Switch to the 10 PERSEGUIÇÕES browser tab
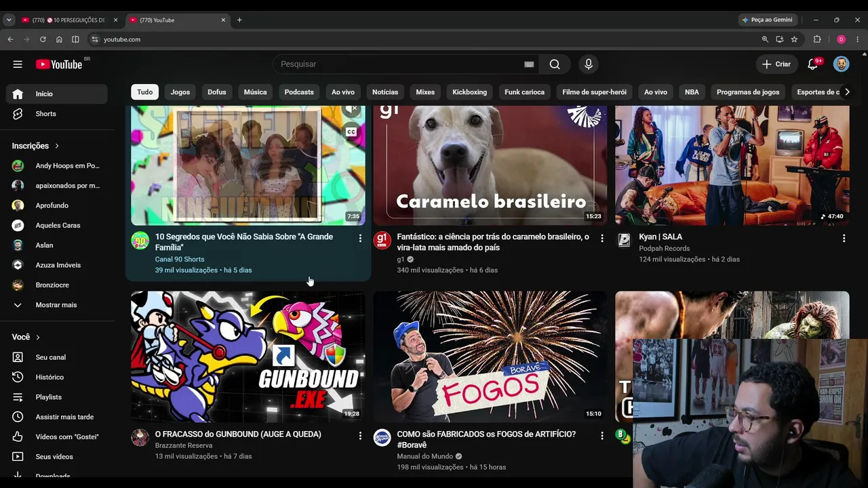This screenshot has height=488, width=868. click(69, 20)
